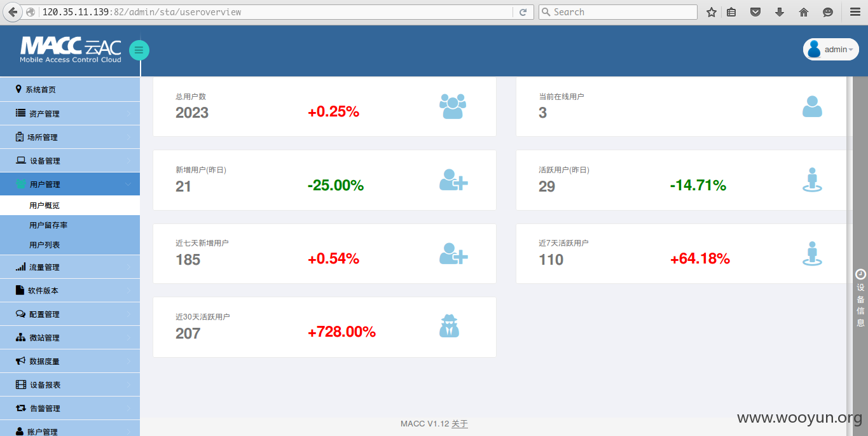
Task: Open 系统首页 in the sidebar
Action: 70,90
